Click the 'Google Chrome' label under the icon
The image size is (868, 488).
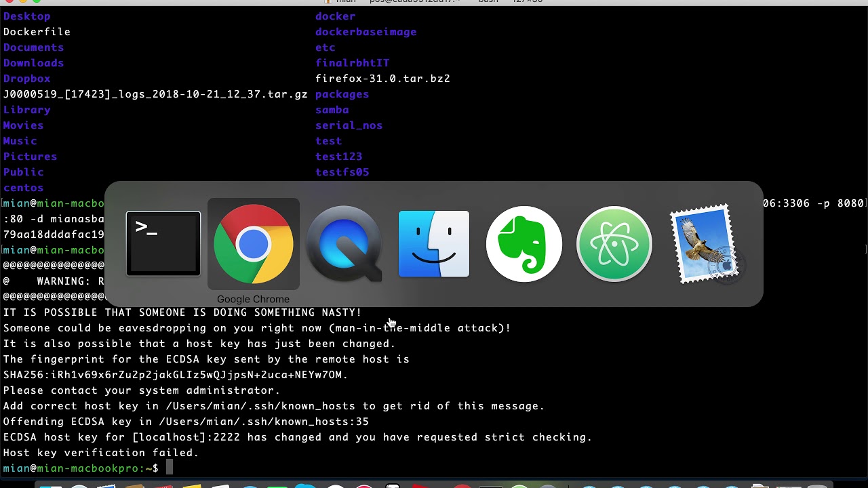click(x=253, y=299)
